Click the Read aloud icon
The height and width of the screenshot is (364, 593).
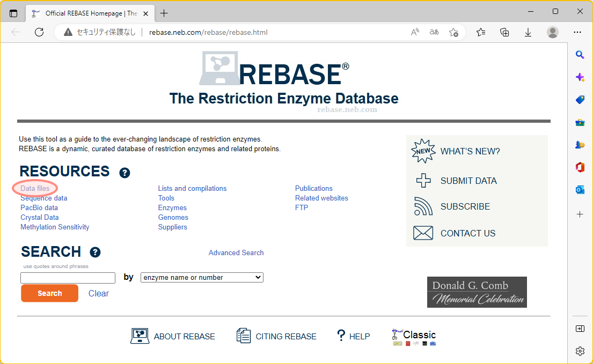click(415, 32)
